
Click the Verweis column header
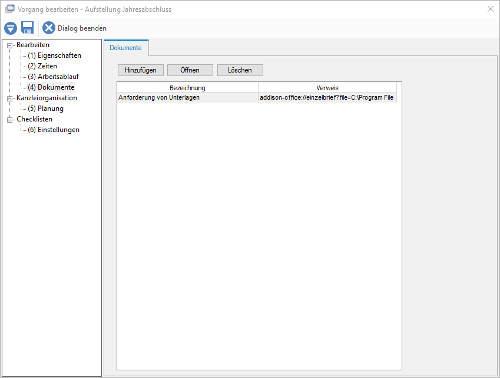tap(327, 88)
